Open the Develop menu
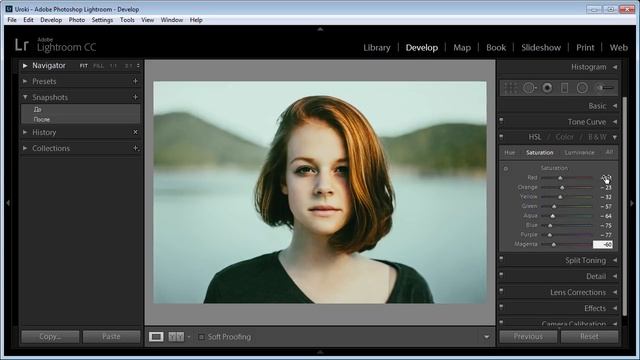 (x=51, y=20)
